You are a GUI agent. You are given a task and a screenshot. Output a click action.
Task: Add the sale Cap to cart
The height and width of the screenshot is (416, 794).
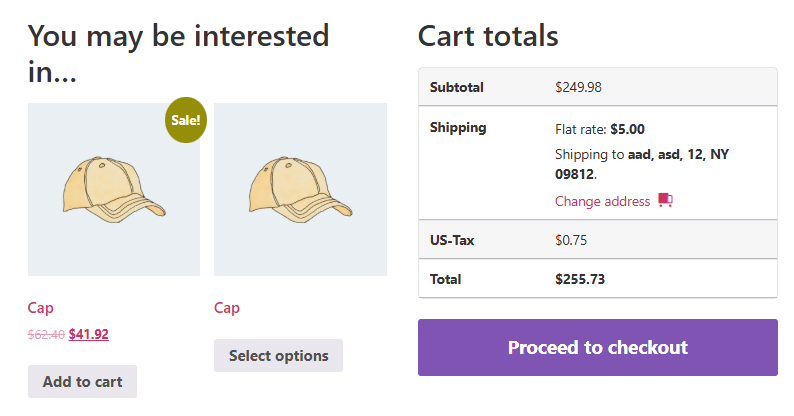click(83, 382)
